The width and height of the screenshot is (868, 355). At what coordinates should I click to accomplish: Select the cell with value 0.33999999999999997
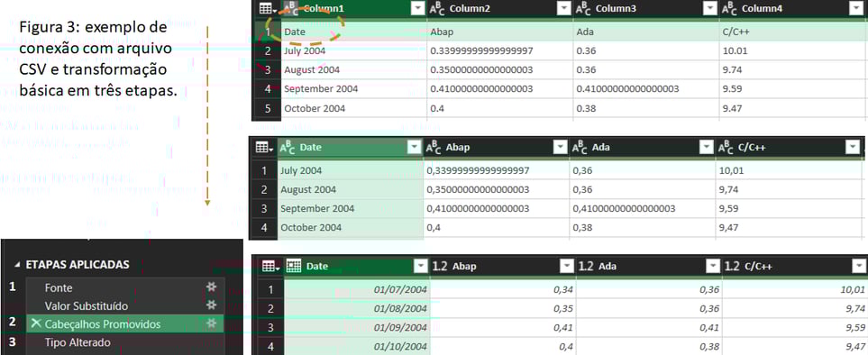pos(500,50)
